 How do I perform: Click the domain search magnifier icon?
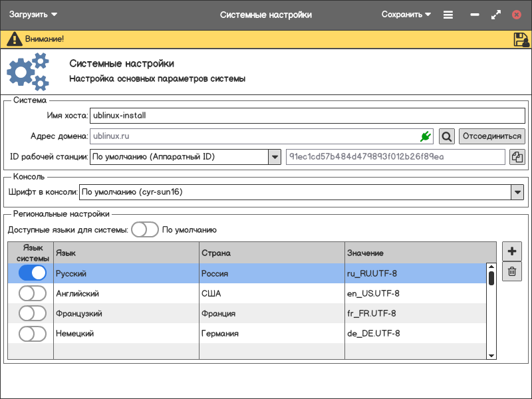tap(447, 136)
